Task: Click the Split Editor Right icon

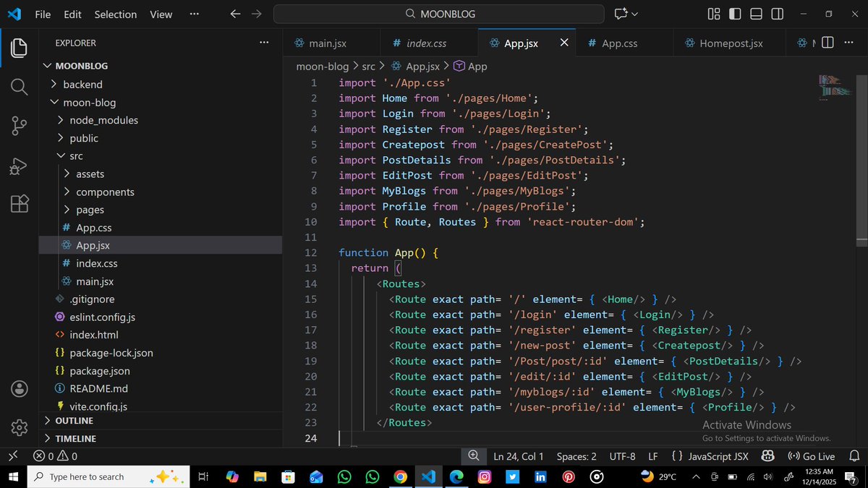Action: (828, 43)
